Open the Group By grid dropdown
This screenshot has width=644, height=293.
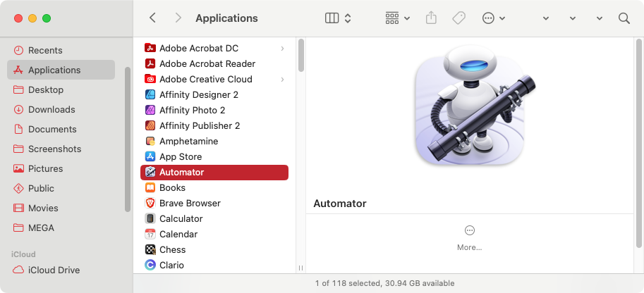pos(397,18)
